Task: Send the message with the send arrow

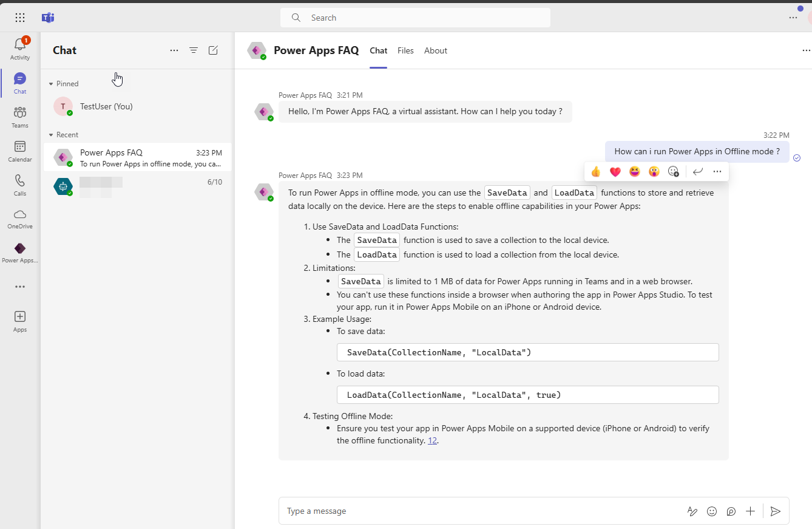Action: pyautogui.click(x=775, y=511)
